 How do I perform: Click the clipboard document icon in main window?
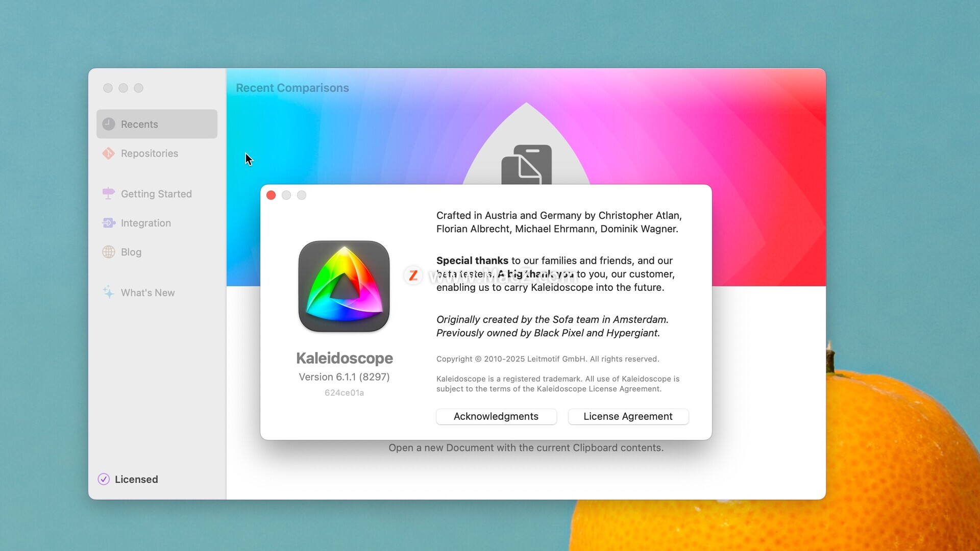[527, 165]
